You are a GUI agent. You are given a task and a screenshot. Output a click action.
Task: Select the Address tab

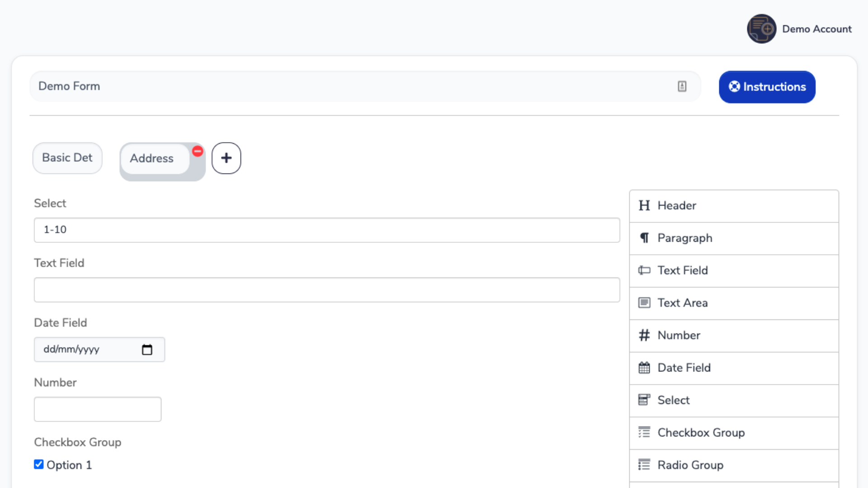152,159
